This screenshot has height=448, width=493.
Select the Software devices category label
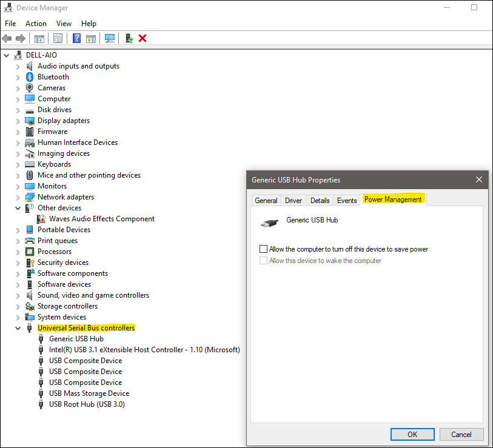coord(64,284)
